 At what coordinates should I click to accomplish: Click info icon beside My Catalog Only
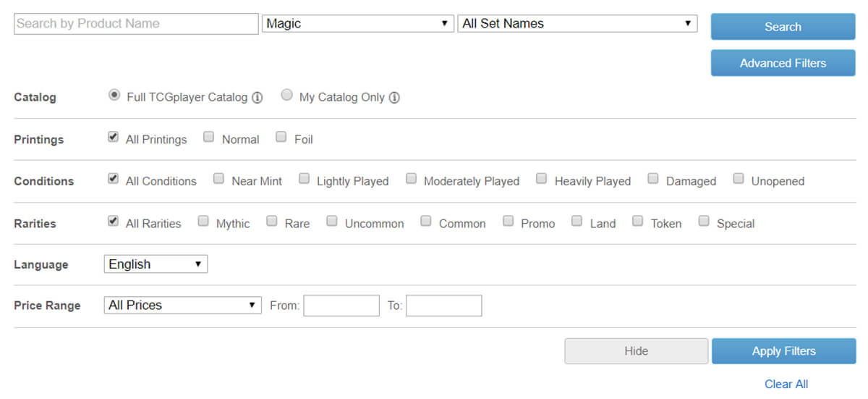point(394,98)
